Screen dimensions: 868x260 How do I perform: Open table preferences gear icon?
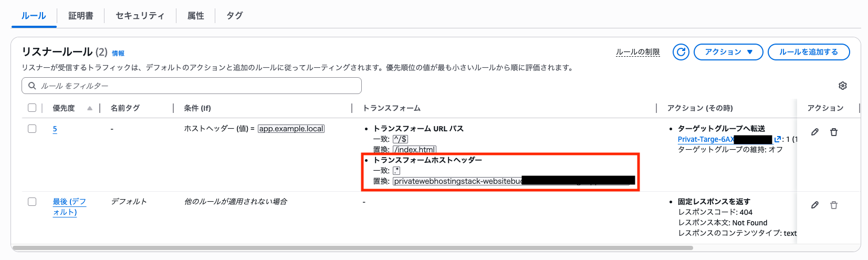843,86
